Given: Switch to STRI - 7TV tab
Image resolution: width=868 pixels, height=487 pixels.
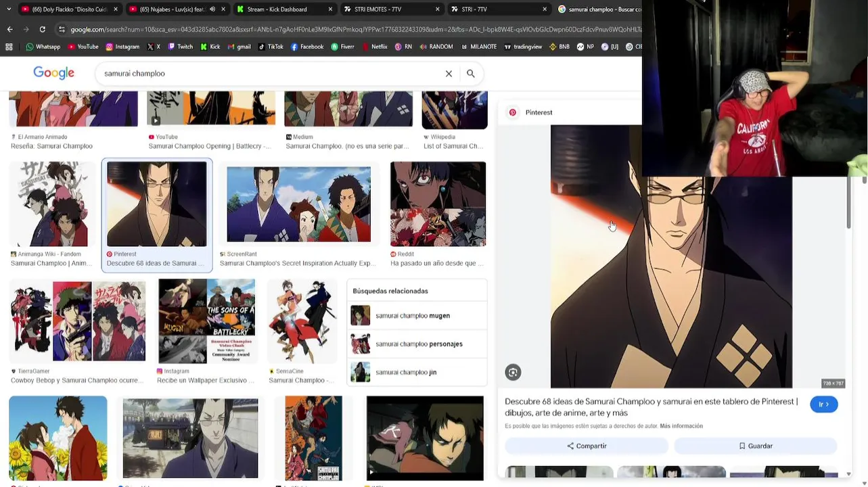Looking at the screenshot, I should coord(499,9).
